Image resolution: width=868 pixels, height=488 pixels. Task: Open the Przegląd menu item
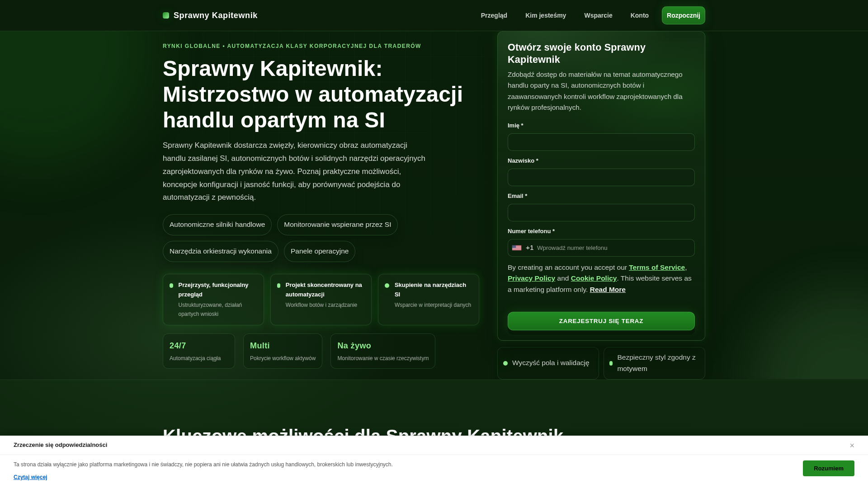click(494, 15)
